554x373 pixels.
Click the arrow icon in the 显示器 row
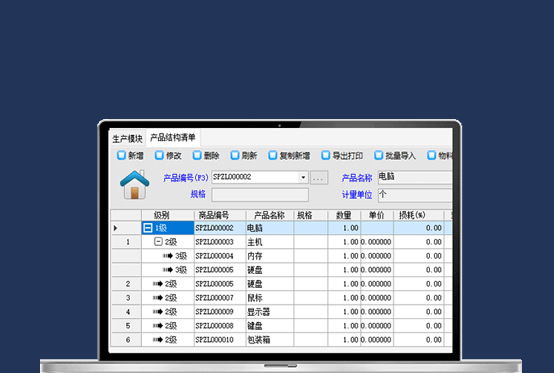pyautogui.click(x=158, y=312)
